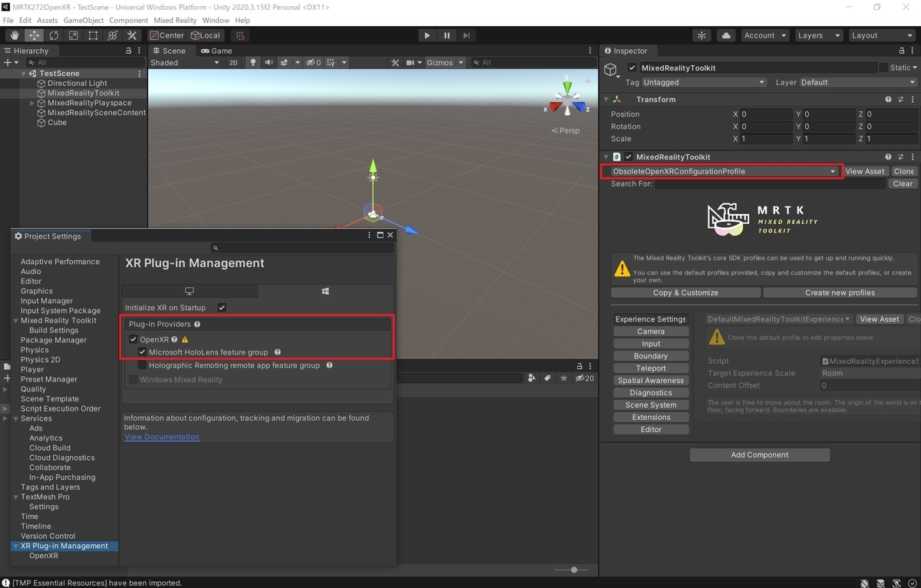Open ObsoleteOpenXRConfigurationProfile dropdown

coord(721,171)
